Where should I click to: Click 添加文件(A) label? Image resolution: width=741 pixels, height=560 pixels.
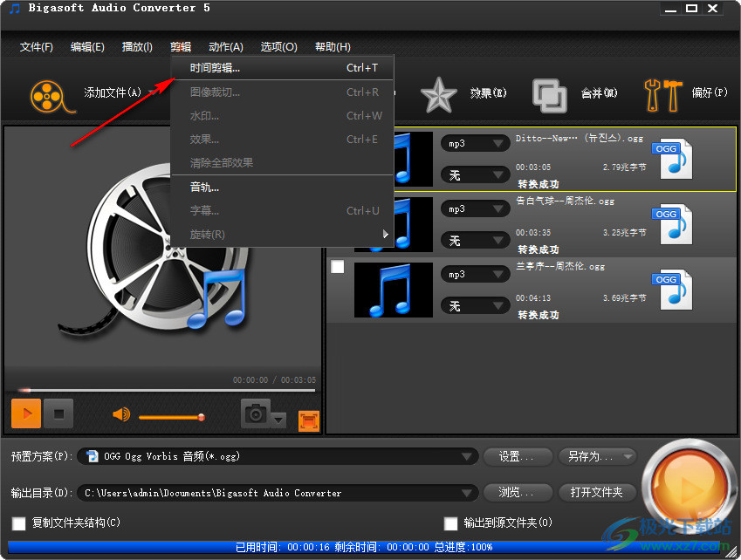[x=113, y=92]
